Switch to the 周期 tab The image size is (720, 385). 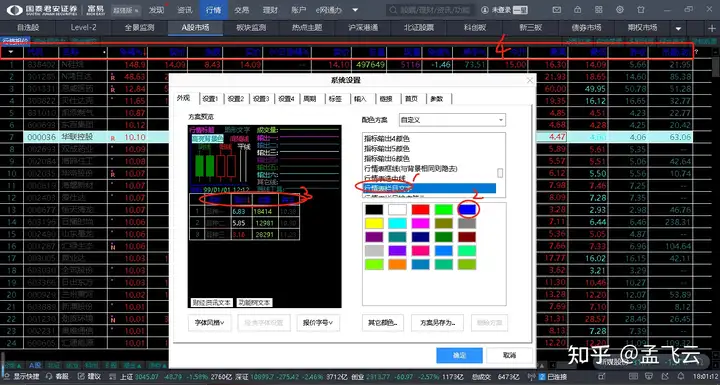tap(310, 98)
